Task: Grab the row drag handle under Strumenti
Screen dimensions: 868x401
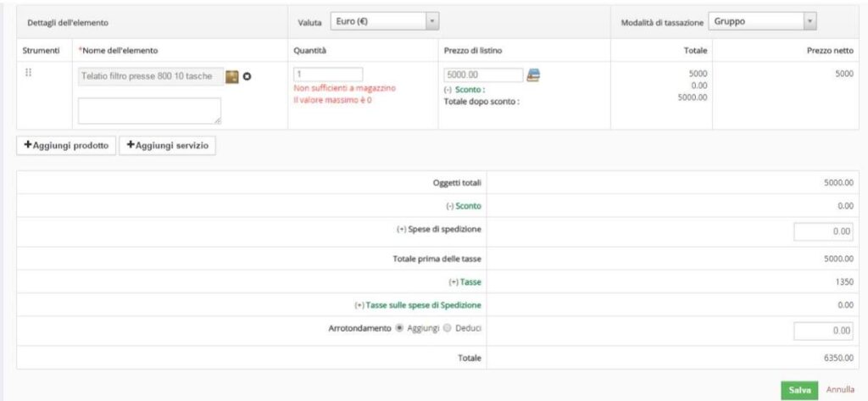Action: click(x=28, y=75)
